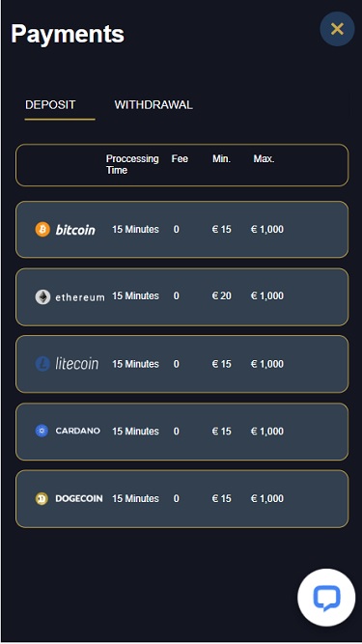Choose the ethereum payment row
This screenshot has width=362, height=644.
[x=181, y=296]
